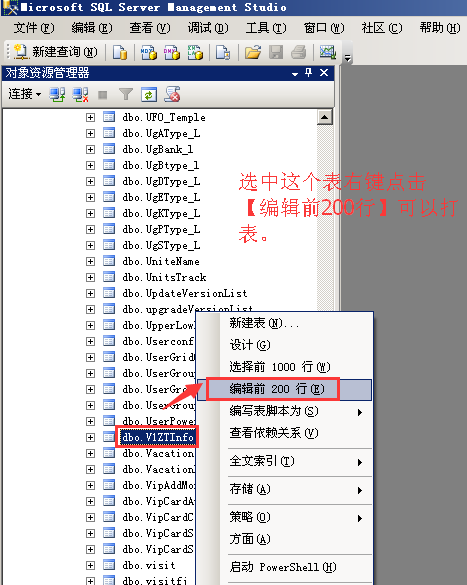This screenshot has height=585, width=467.
Task: Click the MDX analysis query icon
Action: (x=148, y=52)
